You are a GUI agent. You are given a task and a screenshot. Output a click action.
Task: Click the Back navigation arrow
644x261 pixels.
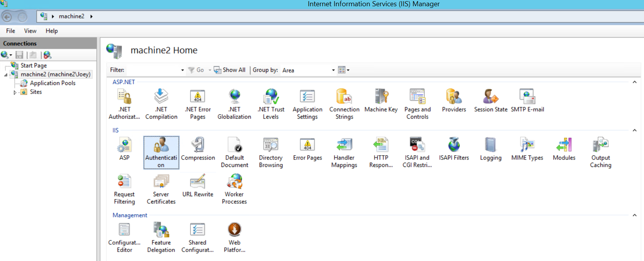7,17
